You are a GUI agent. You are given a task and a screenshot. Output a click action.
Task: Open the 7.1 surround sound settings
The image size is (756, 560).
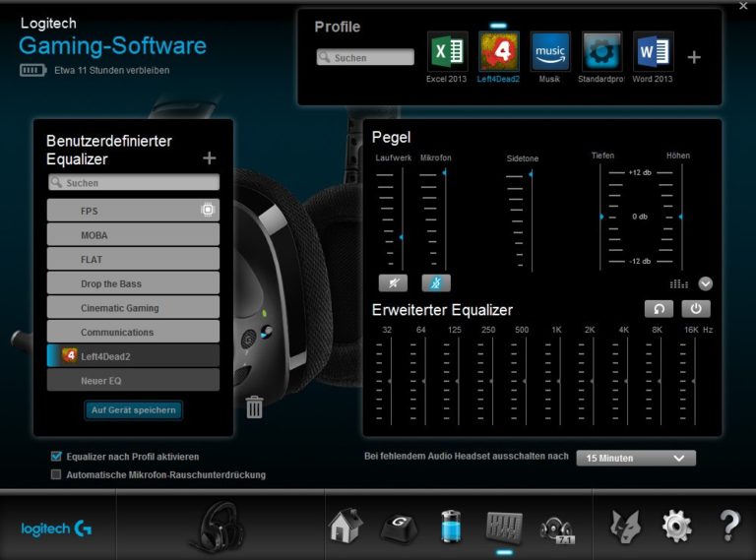pos(557,529)
